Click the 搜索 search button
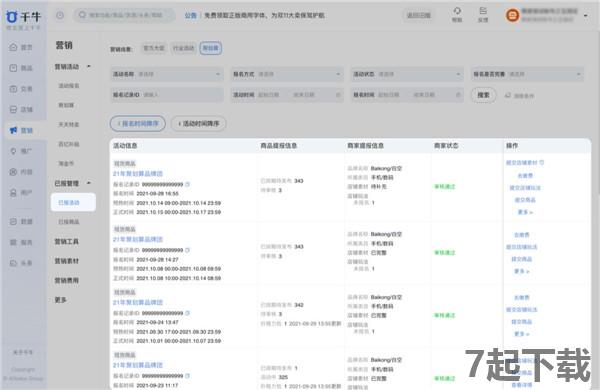600x390 pixels. (x=483, y=95)
